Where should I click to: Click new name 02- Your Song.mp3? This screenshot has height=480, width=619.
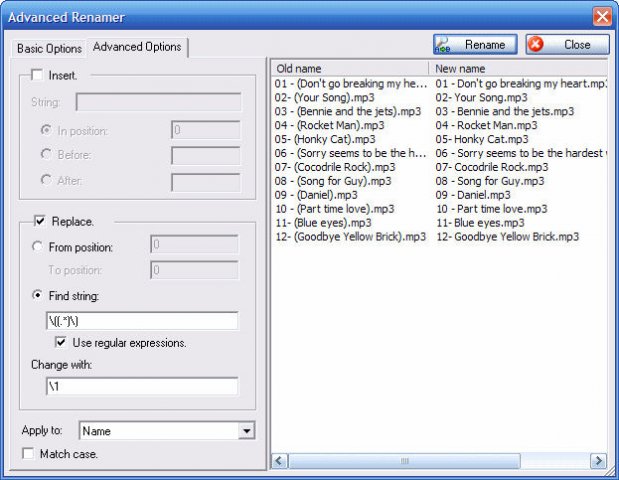click(x=481, y=98)
